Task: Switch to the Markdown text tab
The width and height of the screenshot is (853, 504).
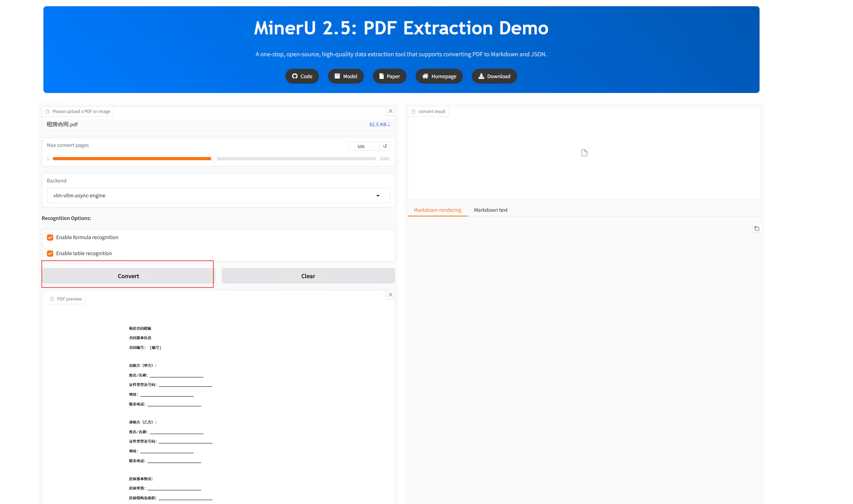Action: pos(491,210)
